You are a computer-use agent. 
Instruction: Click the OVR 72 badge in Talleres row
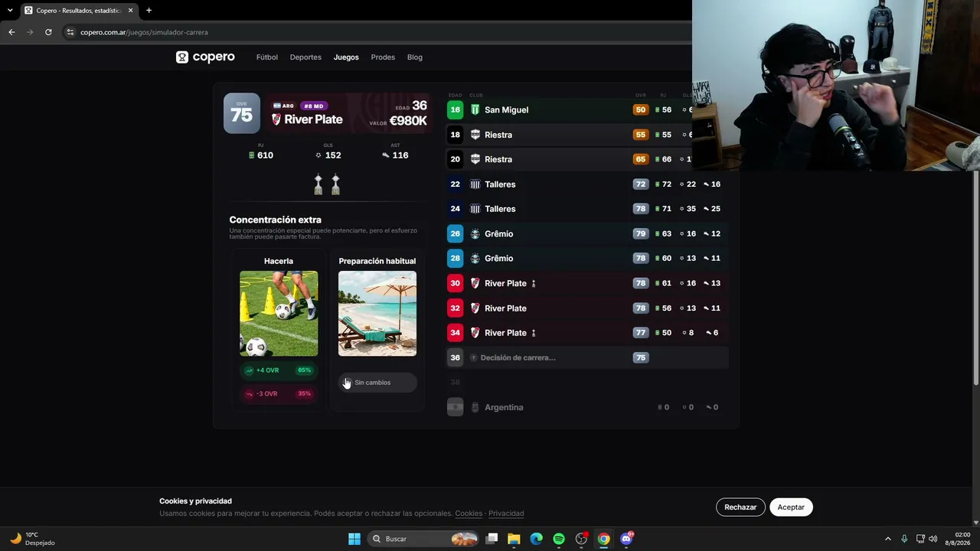(x=641, y=184)
